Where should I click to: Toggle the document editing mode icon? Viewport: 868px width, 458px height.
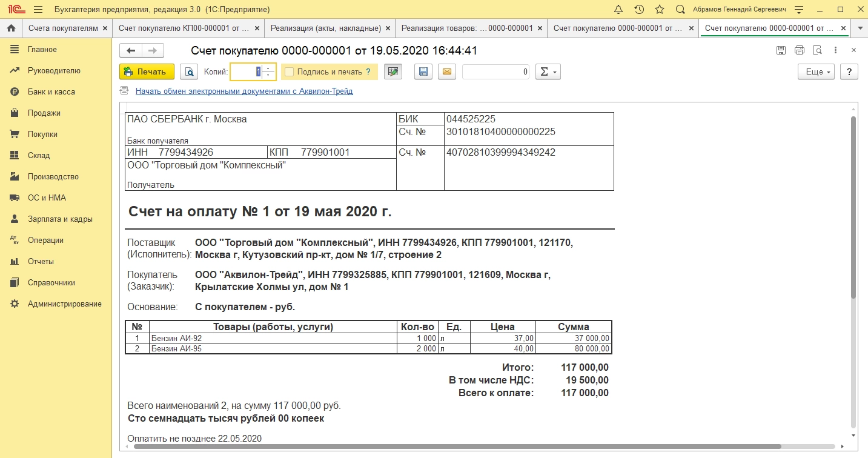coord(394,71)
